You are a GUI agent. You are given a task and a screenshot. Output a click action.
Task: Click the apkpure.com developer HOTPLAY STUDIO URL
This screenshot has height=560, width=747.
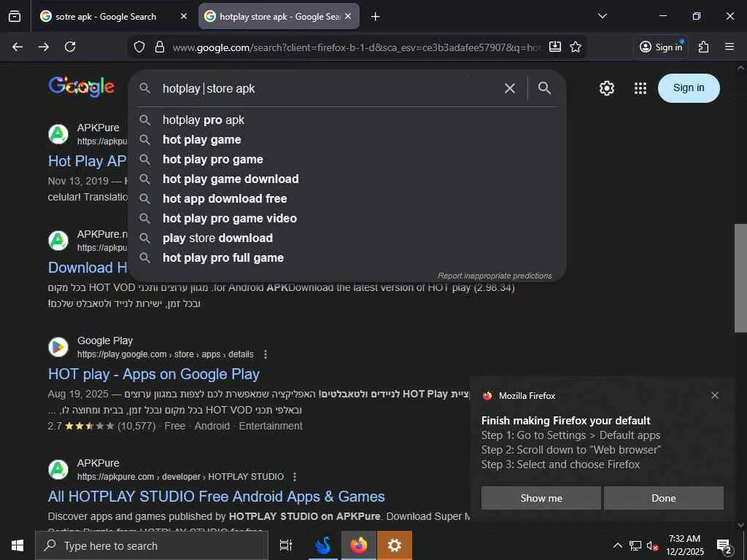pos(181,477)
